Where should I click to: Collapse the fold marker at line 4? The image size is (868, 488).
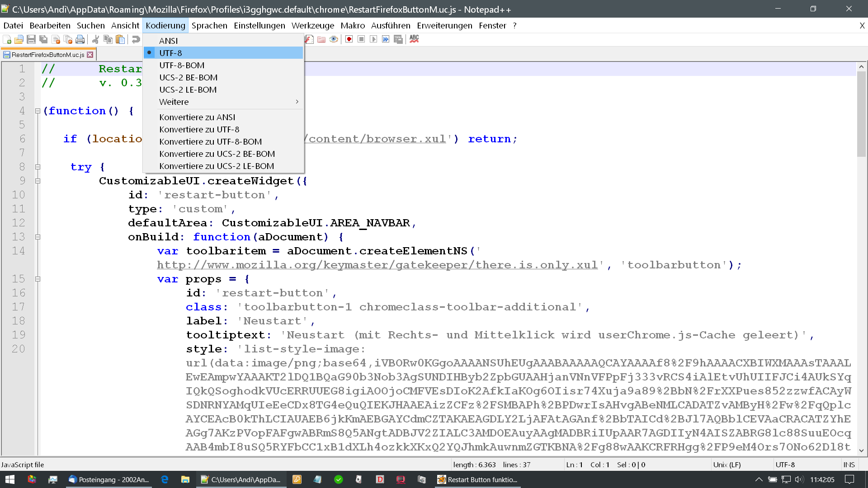tap(38, 111)
